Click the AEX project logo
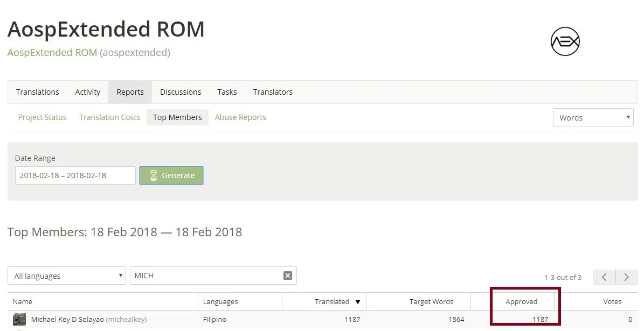This screenshot has height=331, width=644. tap(565, 41)
